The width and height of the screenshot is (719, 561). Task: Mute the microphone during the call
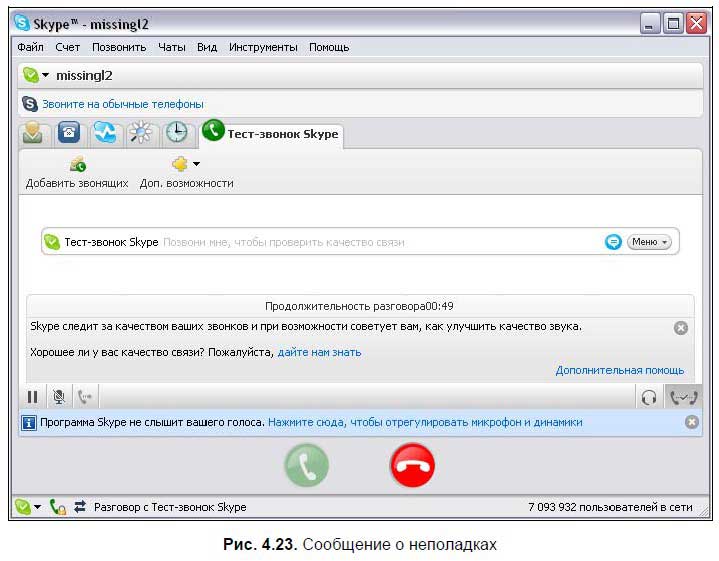(59, 397)
